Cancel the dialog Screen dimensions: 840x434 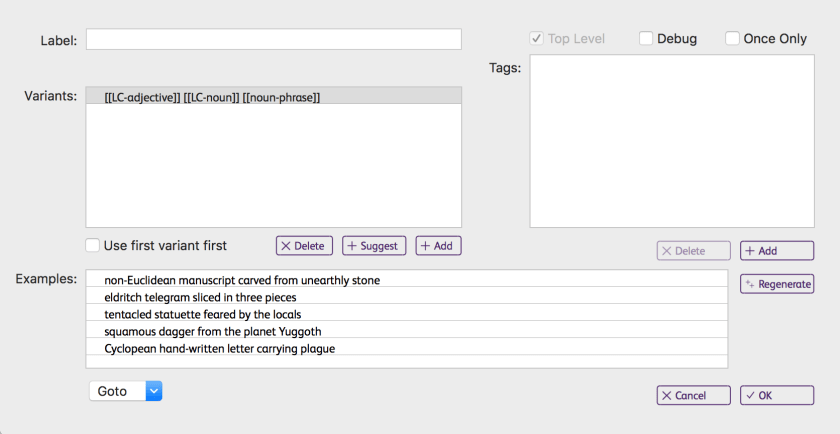[692, 395]
